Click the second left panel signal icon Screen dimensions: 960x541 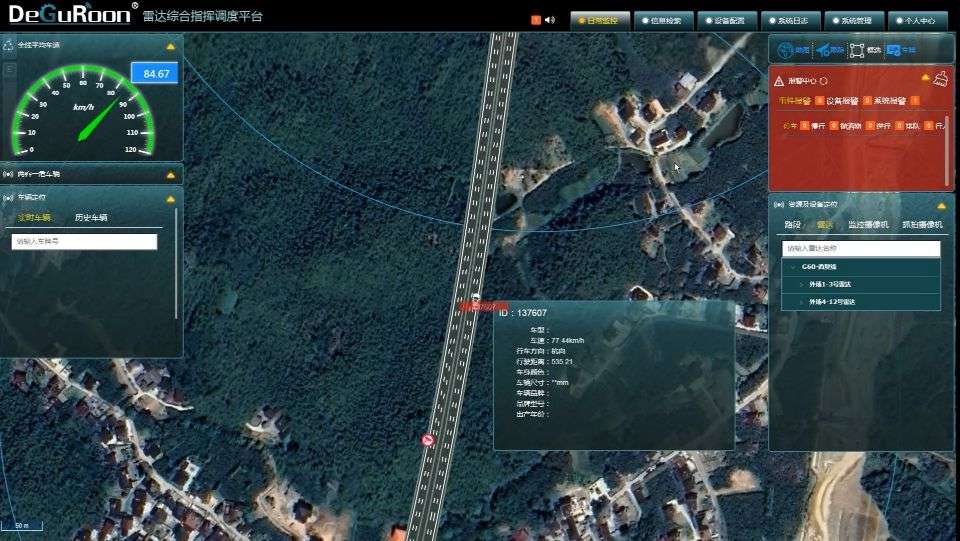coord(8,174)
